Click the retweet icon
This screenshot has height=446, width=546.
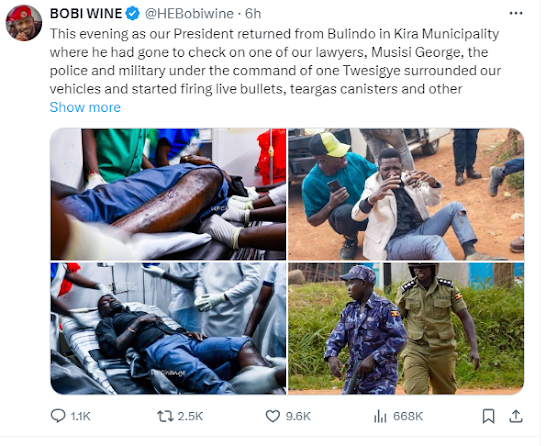pyautogui.click(x=165, y=416)
